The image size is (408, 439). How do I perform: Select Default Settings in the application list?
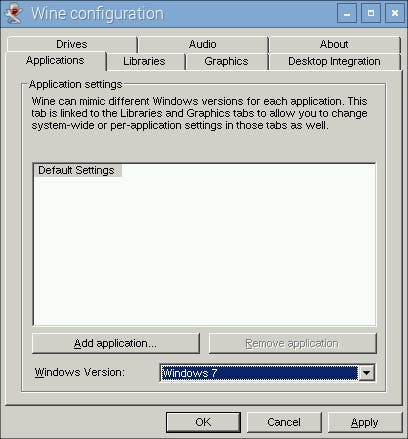click(77, 170)
